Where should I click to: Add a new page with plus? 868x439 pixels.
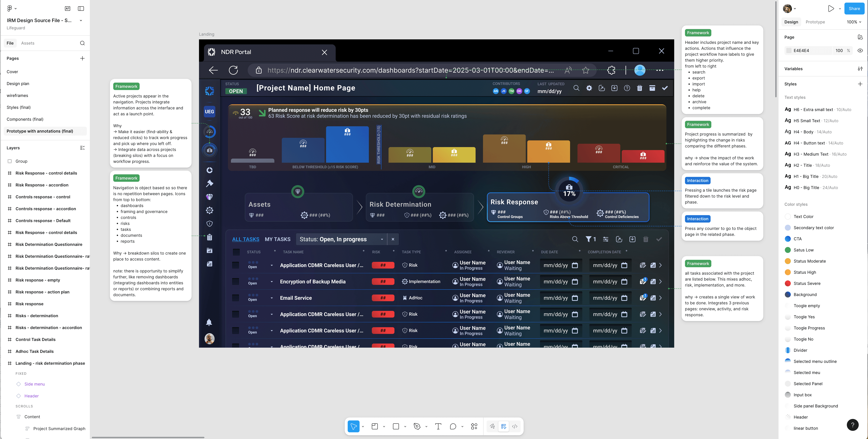pyautogui.click(x=82, y=58)
